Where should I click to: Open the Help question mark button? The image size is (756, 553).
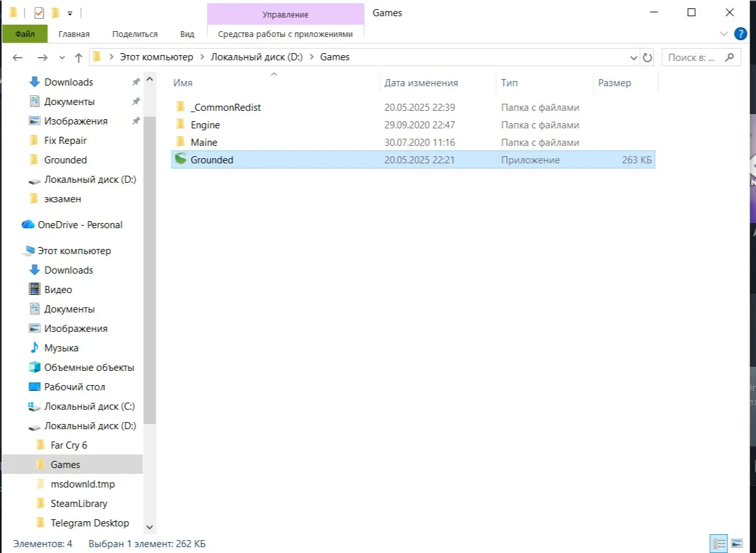[x=740, y=34]
